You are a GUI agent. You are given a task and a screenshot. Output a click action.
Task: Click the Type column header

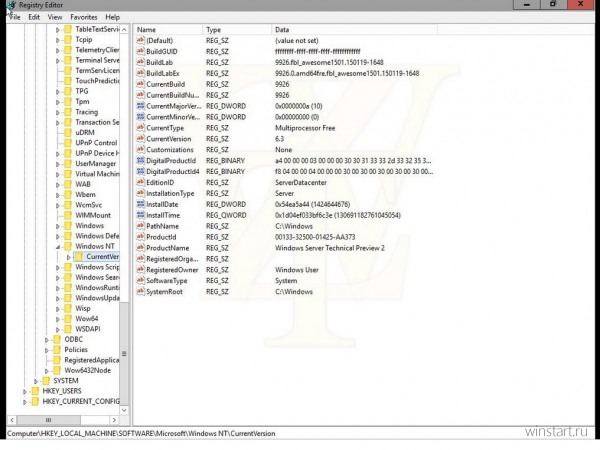pyautogui.click(x=235, y=30)
